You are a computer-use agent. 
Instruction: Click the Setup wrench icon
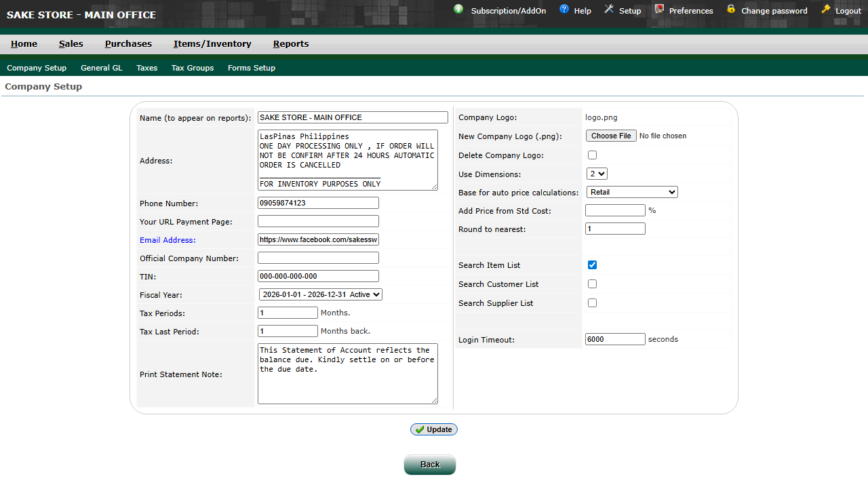click(x=608, y=9)
